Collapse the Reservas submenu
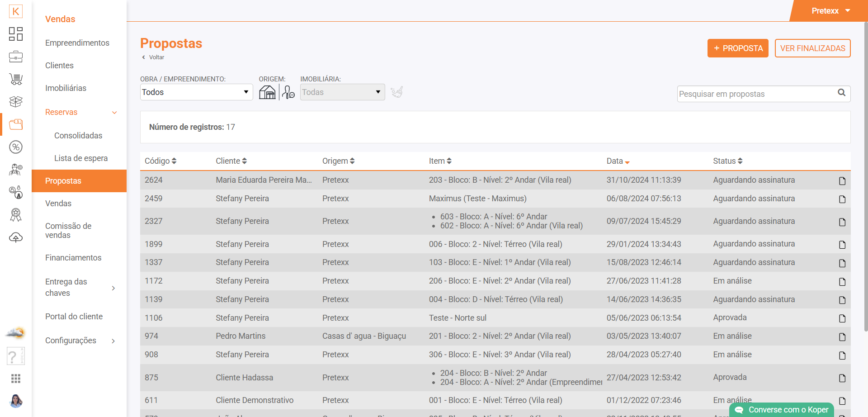868x417 pixels. click(114, 113)
